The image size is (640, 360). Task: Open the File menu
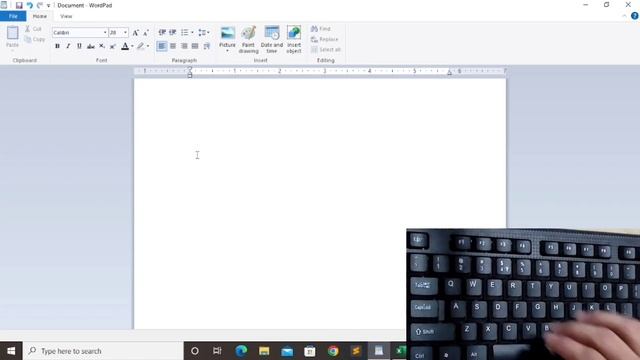13,16
